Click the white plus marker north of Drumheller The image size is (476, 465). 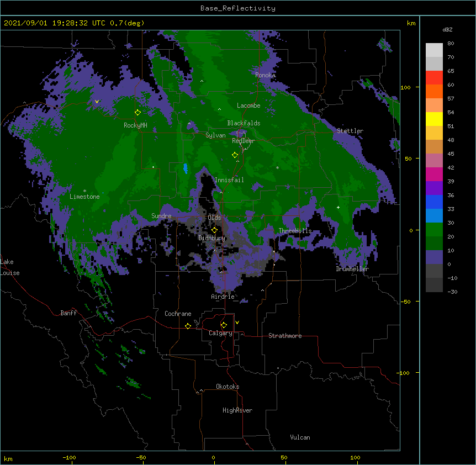pyautogui.click(x=338, y=207)
